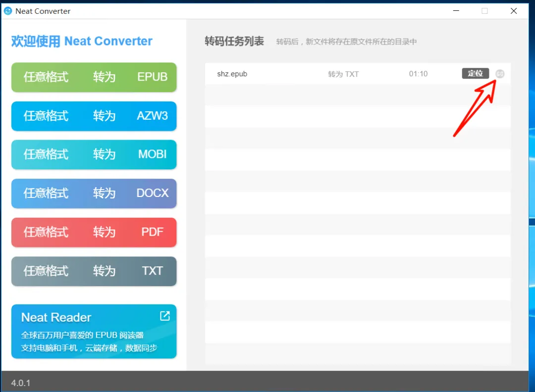Minimize the Neat Converter window
Viewport: 535px width, 392px height.
[x=456, y=11]
